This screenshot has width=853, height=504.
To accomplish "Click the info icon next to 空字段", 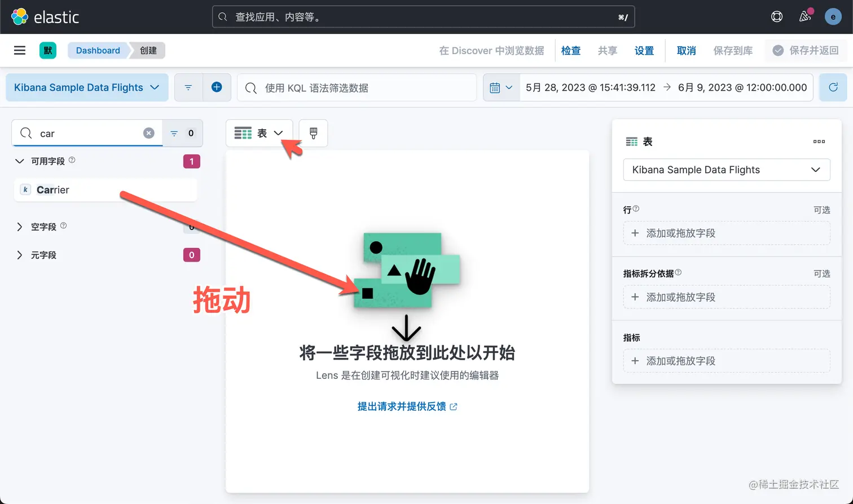I will 63,226.
